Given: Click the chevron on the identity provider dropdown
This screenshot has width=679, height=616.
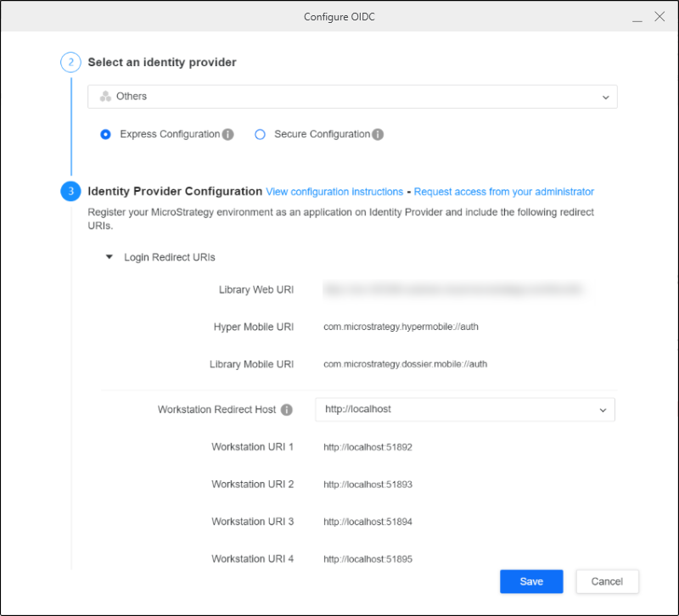Looking at the screenshot, I should point(606,97).
